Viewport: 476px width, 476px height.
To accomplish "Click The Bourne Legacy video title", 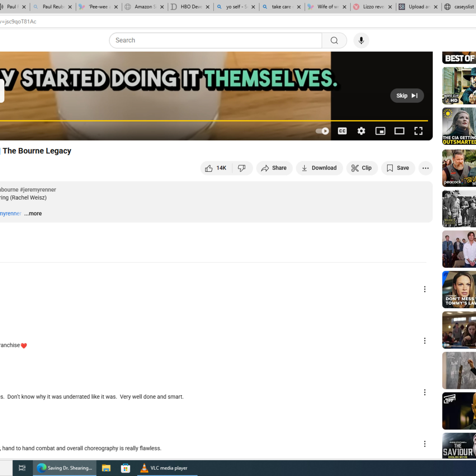I will pyautogui.click(x=37, y=151).
